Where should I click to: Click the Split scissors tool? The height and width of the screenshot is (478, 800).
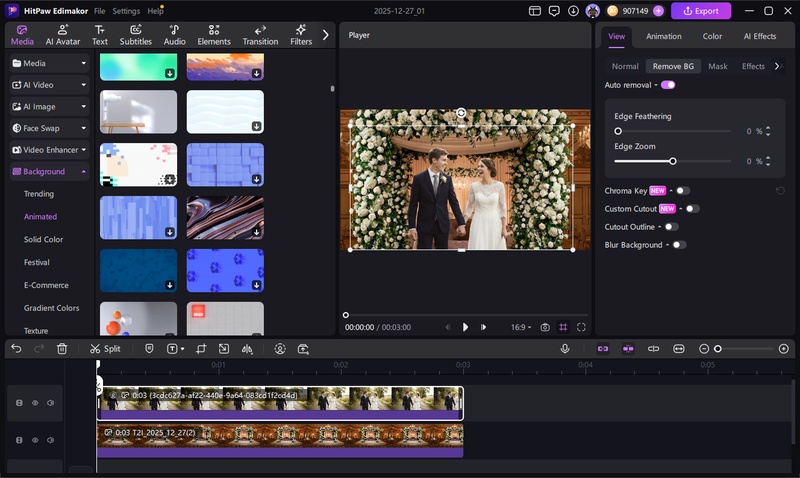pos(105,348)
